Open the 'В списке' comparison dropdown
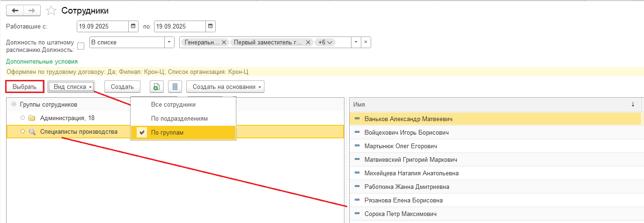The width and height of the screenshot is (644, 223). click(169, 43)
